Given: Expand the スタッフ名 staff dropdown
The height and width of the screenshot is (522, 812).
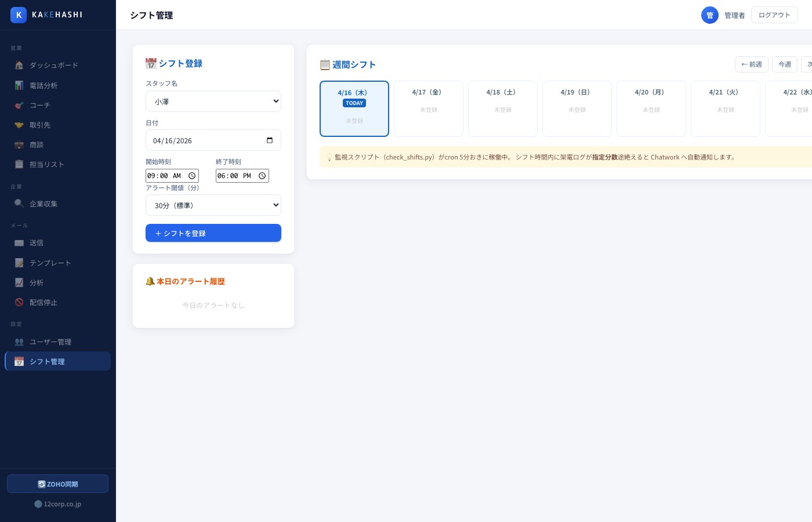Looking at the screenshot, I should [213, 101].
